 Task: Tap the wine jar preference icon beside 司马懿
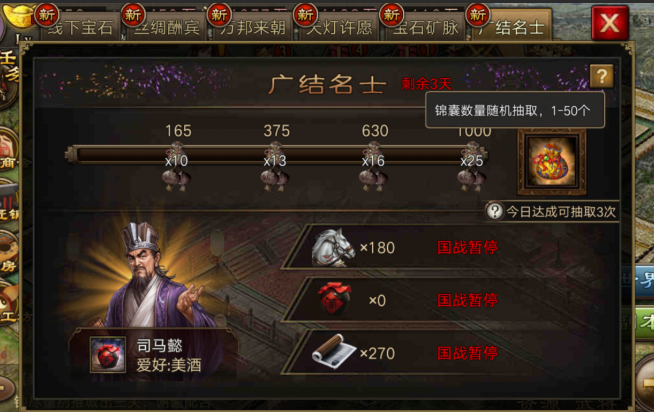click(x=108, y=354)
